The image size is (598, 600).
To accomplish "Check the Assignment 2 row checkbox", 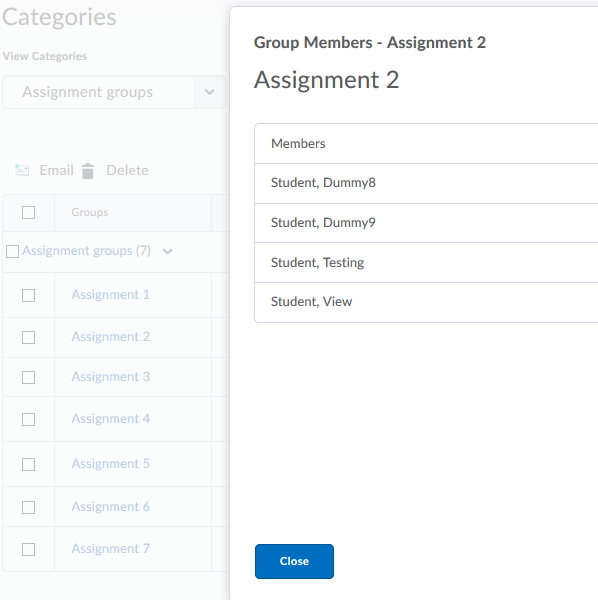I will click(x=29, y=338).
